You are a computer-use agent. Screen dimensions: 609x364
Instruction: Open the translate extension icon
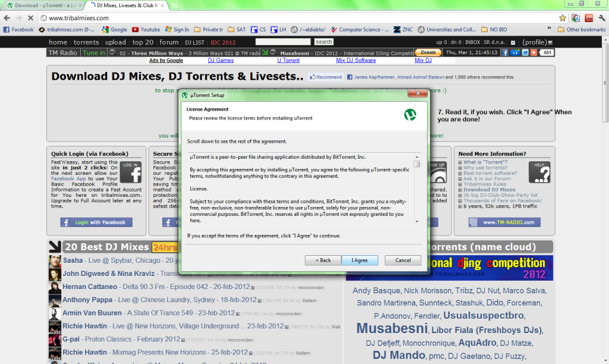576,18
